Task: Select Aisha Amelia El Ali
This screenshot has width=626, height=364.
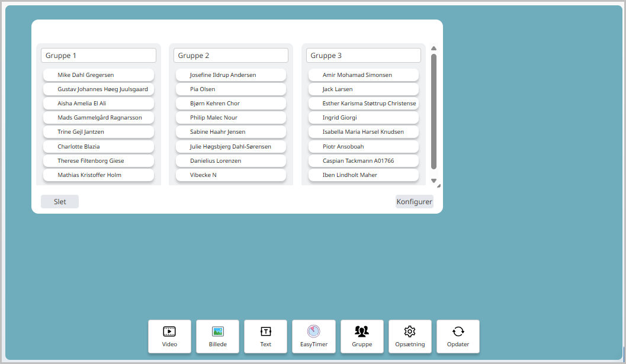Action: pos(99,104)
